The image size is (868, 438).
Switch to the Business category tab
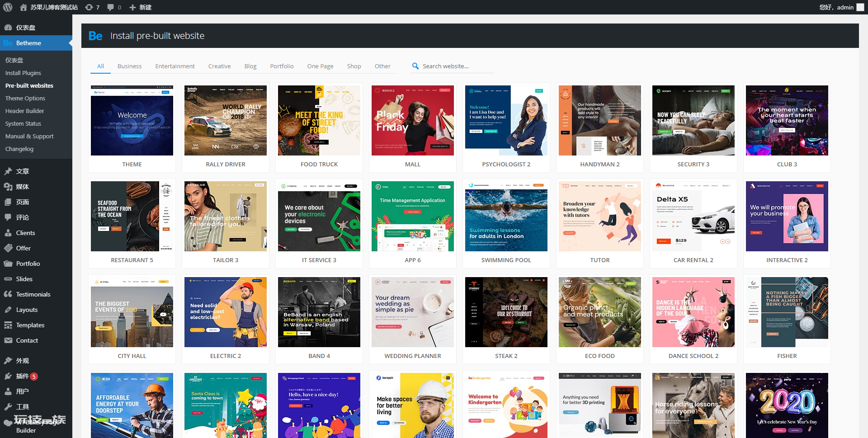click(x=129, y=66)
